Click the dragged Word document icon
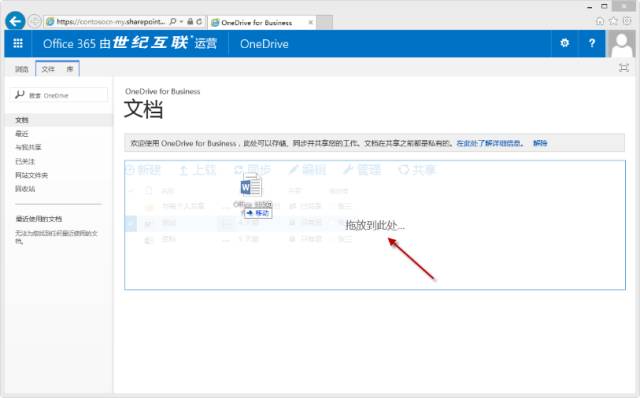Image resolution: width=640 pixels, height=398 pixels. click(251, 185)
